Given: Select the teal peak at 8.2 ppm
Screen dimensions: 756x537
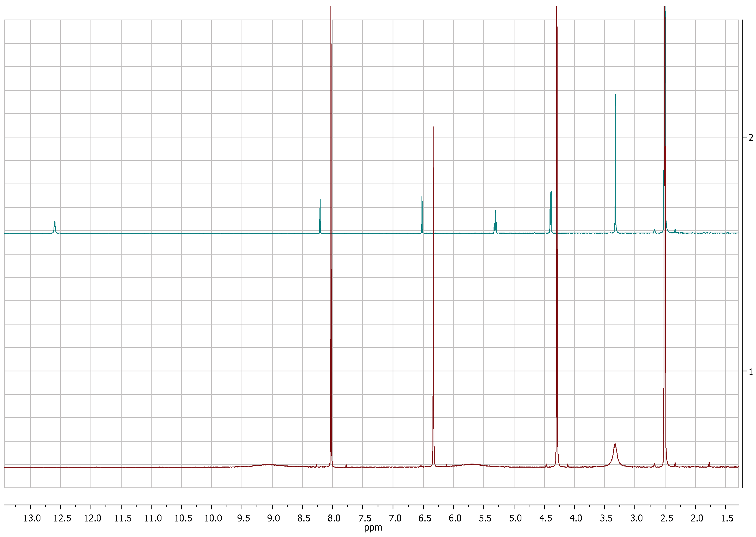Looking at the screenshot, I should pyautogui.click(x=320, y=212).
